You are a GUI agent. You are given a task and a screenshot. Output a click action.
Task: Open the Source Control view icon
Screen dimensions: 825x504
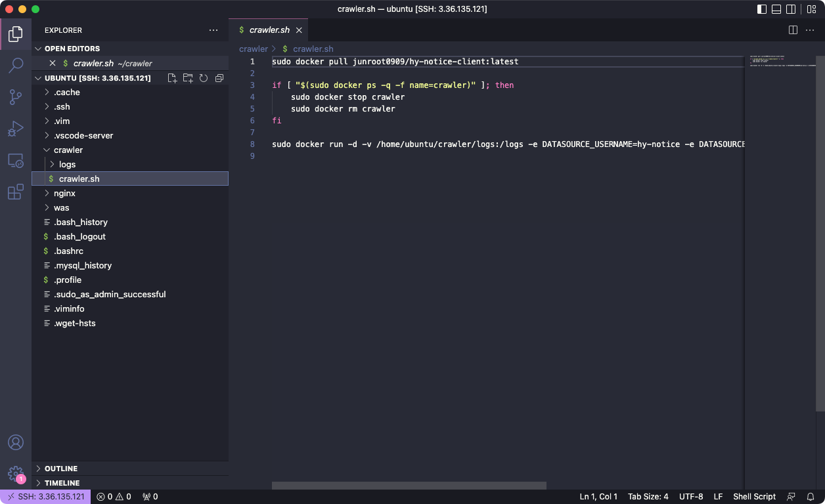tap(16, 97)
